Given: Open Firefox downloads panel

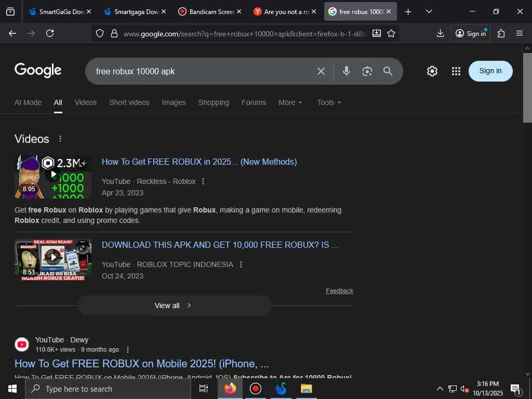Looking at the screenshot, I should point(441,33).
